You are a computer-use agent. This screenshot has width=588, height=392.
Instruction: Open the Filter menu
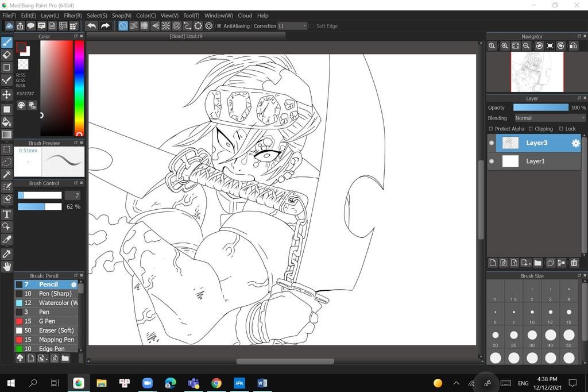[x=73, y=16]
